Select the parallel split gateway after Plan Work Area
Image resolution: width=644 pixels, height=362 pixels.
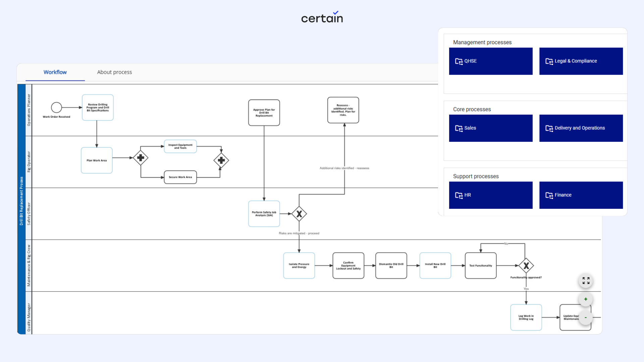[x=141, y=158]
